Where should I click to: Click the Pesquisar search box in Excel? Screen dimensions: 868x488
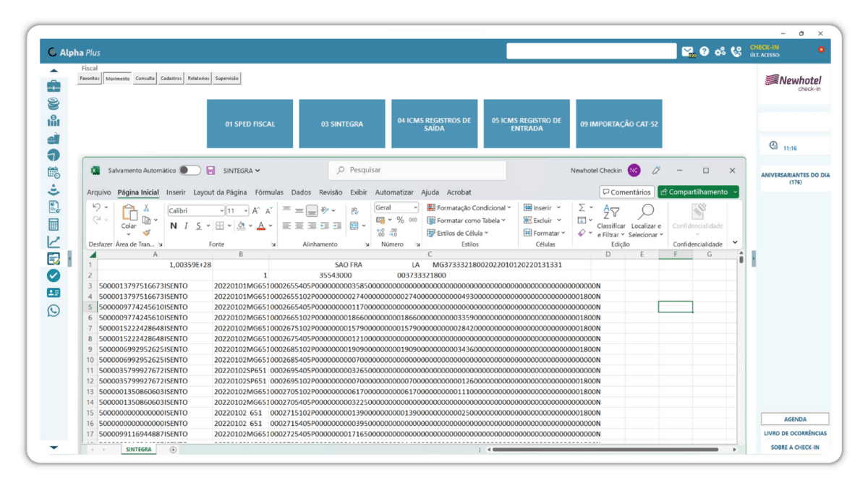click(417, 171)
